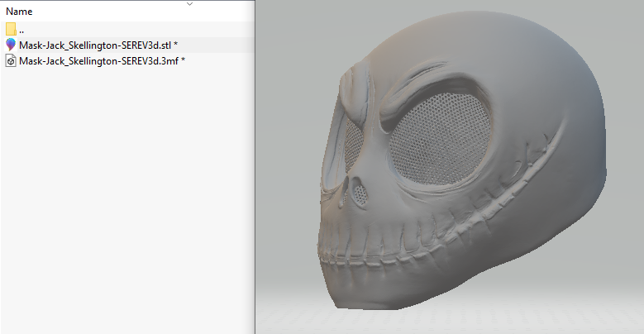Viewport: 644px width, 334px height.
Task: Open the parent folder '..' icon
Action: click(11, 29)
